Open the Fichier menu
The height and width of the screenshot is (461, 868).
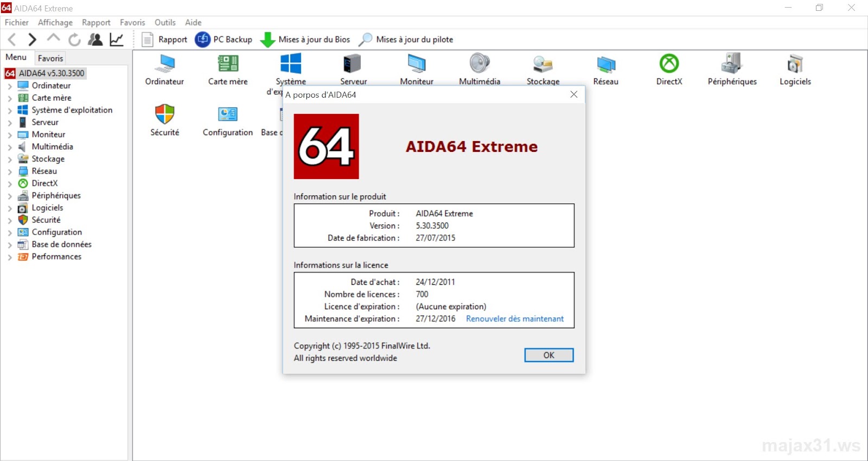pyautogui.click(x=17, y=23)
